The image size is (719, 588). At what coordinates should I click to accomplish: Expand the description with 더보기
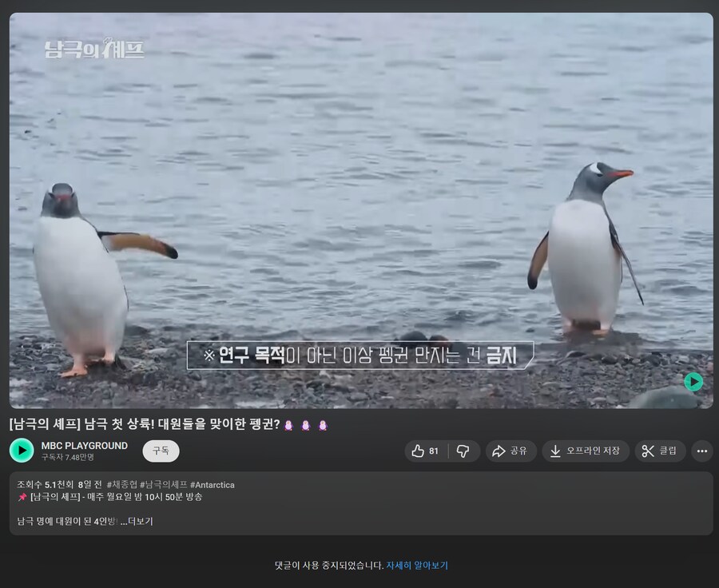140,521
